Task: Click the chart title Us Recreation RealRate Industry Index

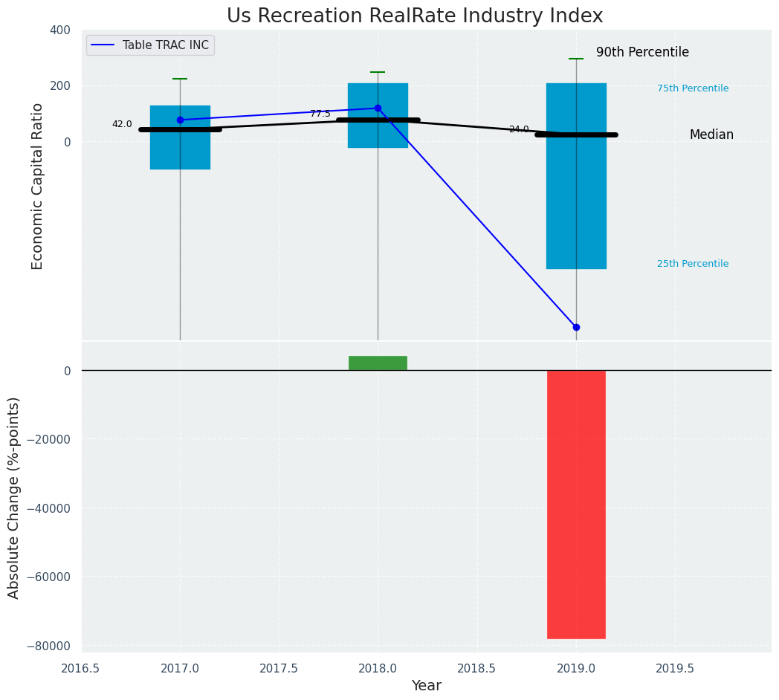Action: click(415, 16)
